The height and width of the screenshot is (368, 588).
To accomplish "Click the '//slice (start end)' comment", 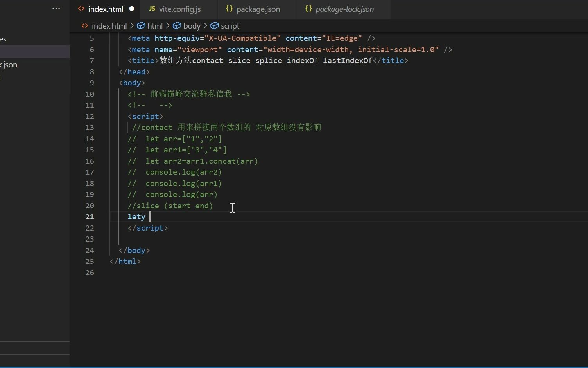I will 170,206.
